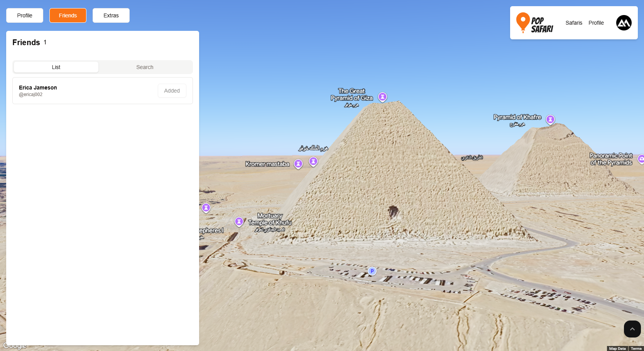The width and height of the screenshot is (644, 351).
Task: Click the Pyramid of Khafre map pin
Action: tap(550, 119)
